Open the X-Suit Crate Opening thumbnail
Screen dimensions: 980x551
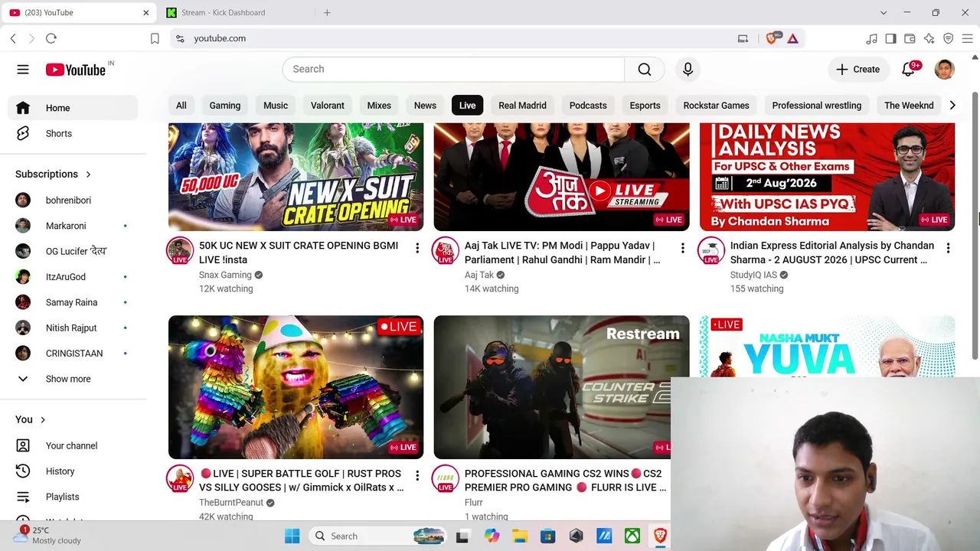coord(296,177)
